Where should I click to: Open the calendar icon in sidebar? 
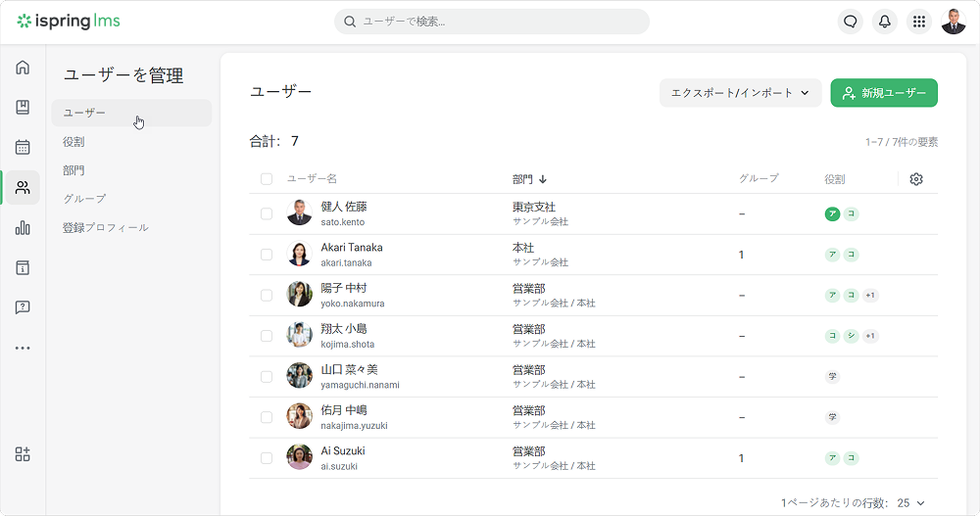pyautogui.click(x=23, y=148)
